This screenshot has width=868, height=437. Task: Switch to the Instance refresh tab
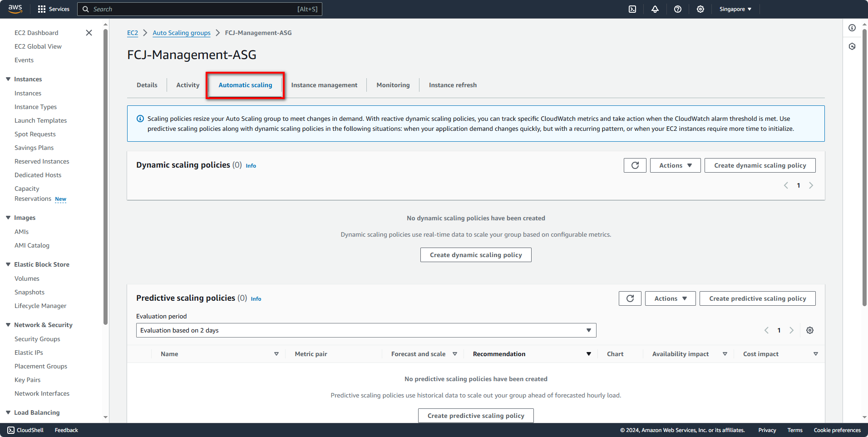pyautogui.click(x=452, y=85)
